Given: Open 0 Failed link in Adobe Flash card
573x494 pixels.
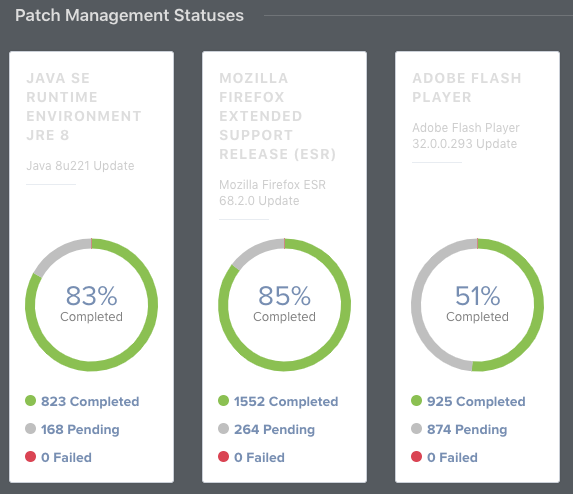Looking at the screenshot, I should click(452, 457).
